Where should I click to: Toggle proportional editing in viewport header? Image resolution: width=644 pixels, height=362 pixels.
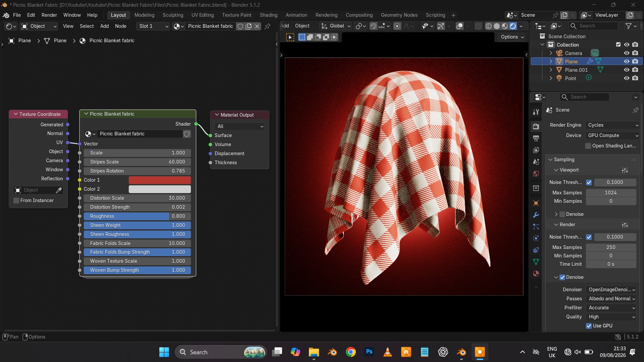coord(397,26)
